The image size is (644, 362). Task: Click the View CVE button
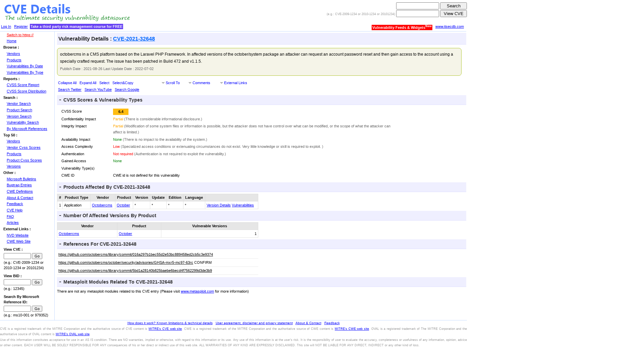(453, 14)
